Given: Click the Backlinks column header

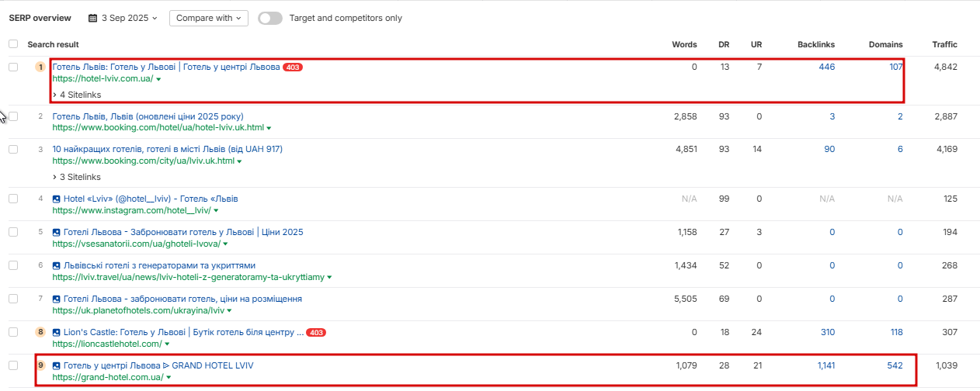Looking at the screenshot, I should (x=816, y=44).
